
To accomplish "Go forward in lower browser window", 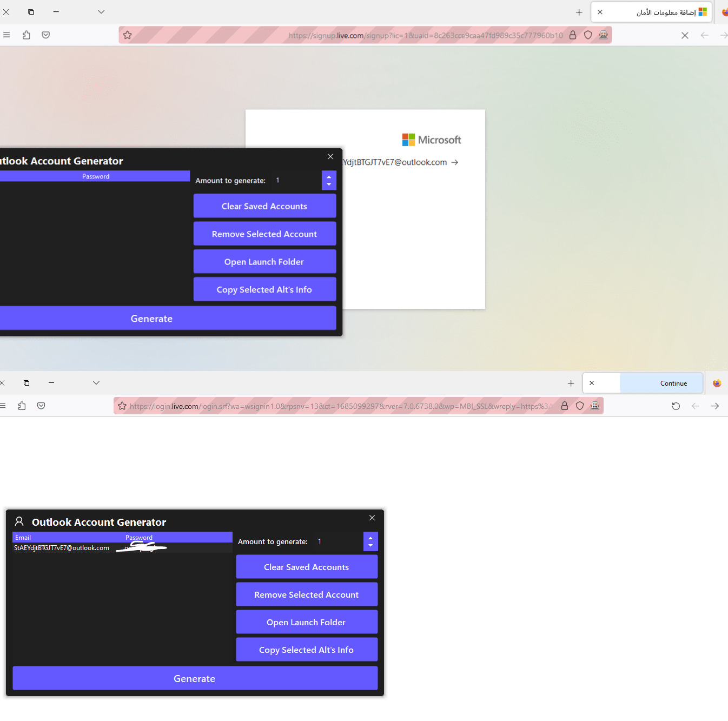I will click(x=715, y=406).
